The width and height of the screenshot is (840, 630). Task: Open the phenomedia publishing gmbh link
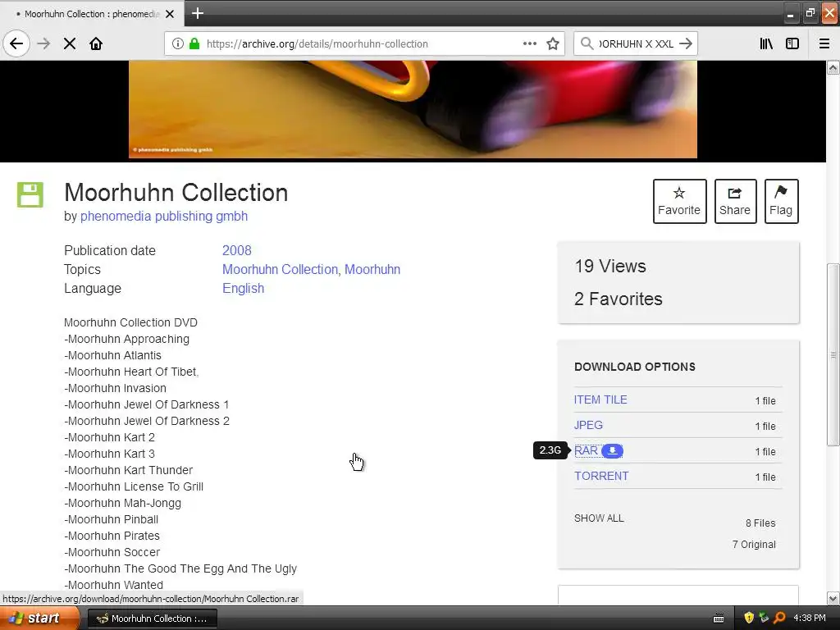click(x=164, y=217)
